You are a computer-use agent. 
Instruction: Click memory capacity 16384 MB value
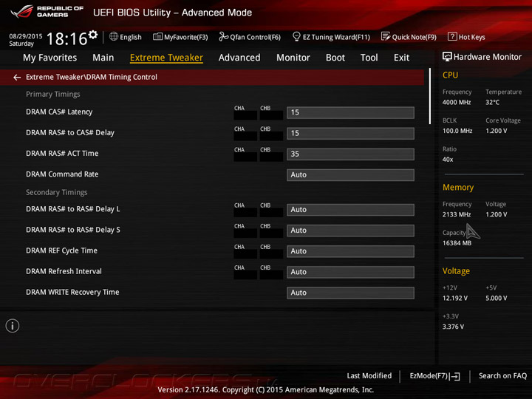[x=457, y=243]
